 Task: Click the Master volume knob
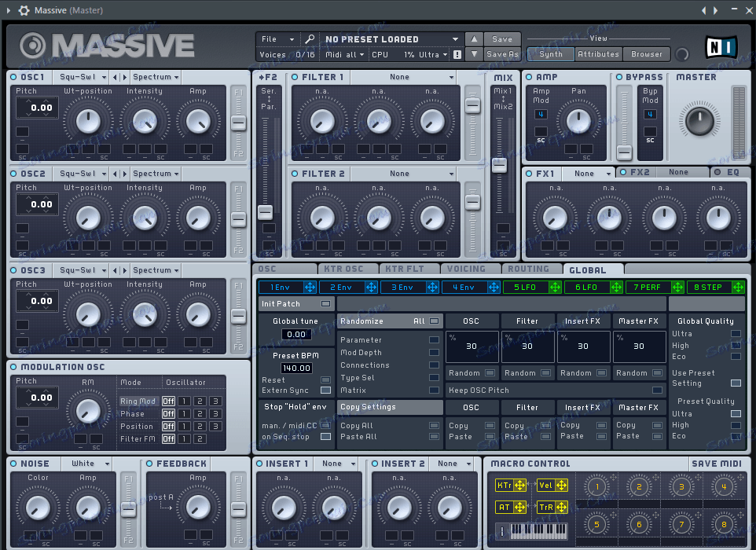click(x=699, y=121)
